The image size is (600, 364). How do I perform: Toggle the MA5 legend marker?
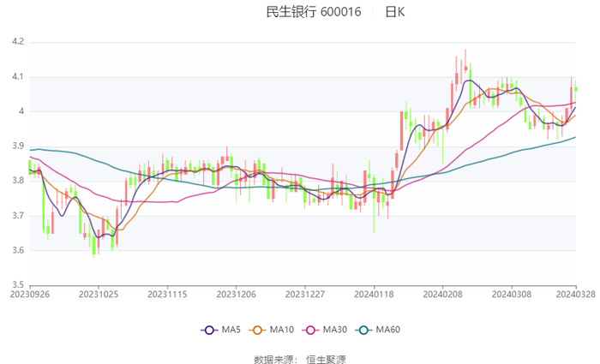tap(209, 330)
